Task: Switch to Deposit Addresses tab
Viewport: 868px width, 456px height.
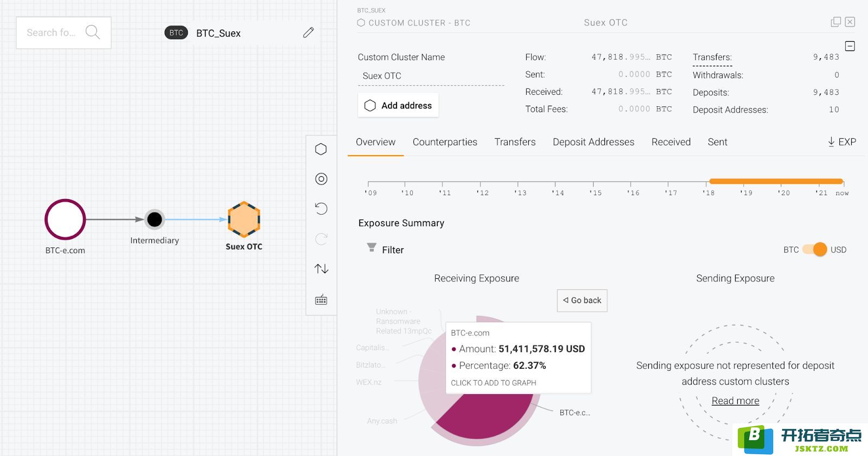Action: pos(593,142)
